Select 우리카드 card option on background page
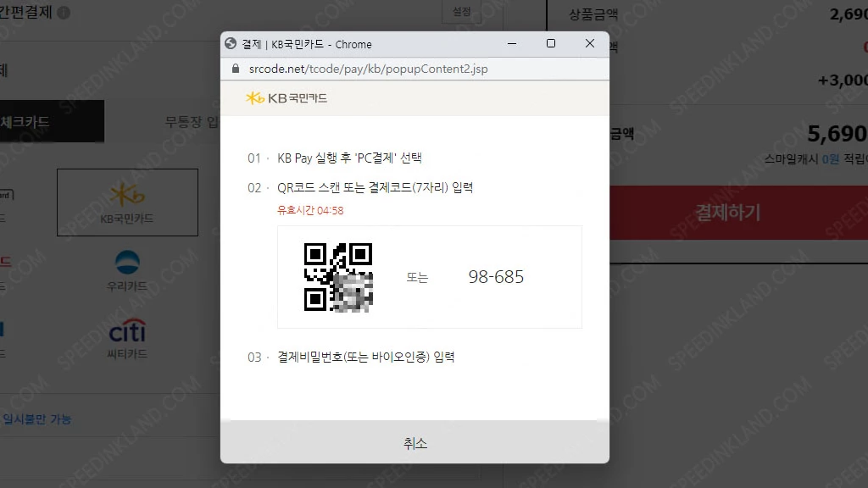This screenshot has height=488, width=868. click(127, 270)
